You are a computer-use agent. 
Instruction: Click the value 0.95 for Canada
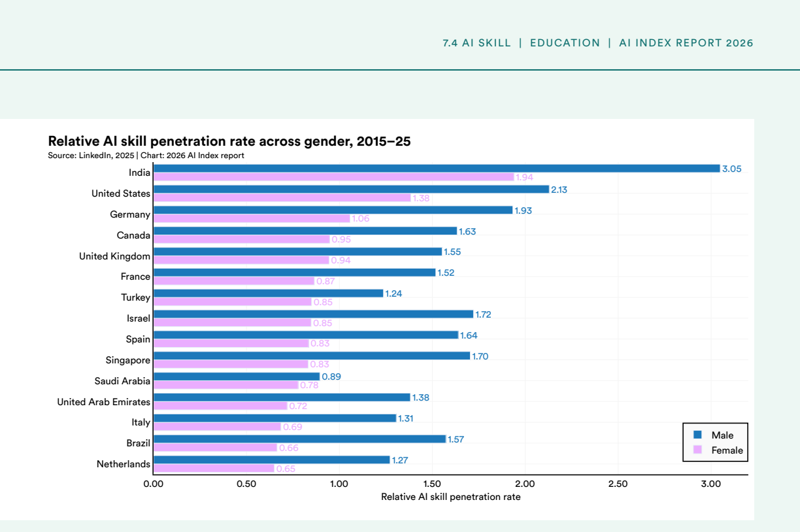click(x=341, y=240)
